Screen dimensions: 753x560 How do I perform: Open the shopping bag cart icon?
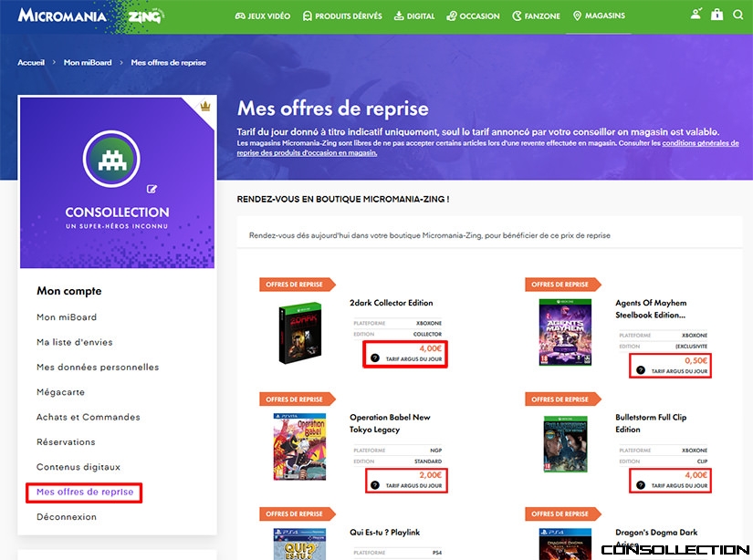pyautogui.click(x=717, y=14)
